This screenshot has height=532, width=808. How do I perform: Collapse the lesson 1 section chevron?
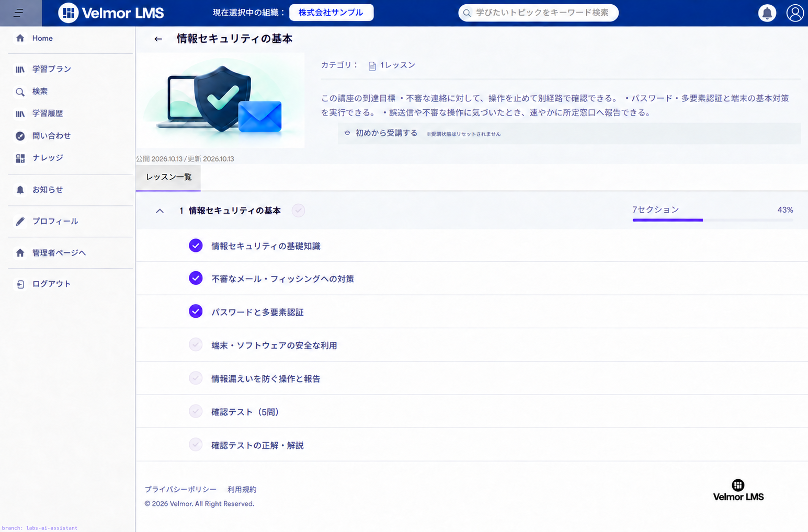(160, 211)
